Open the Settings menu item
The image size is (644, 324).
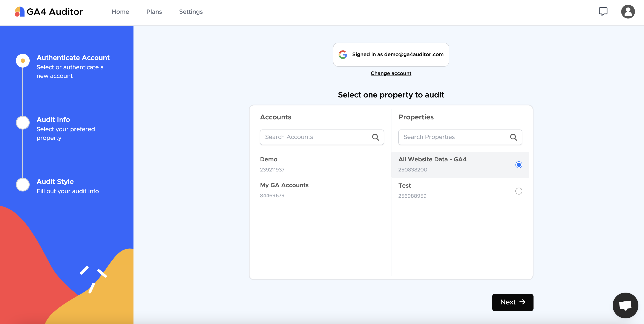[191, 12]
